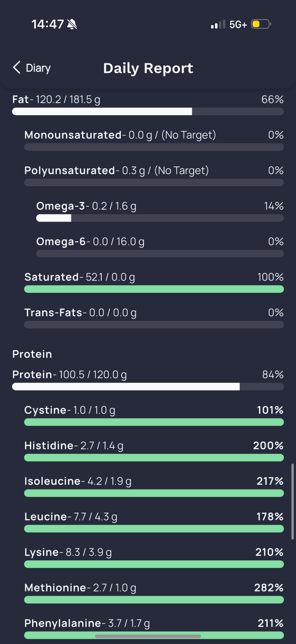Select the Polyunsaturated nutrient row
This screenshot has width=296, height=644.
point(154,176)
